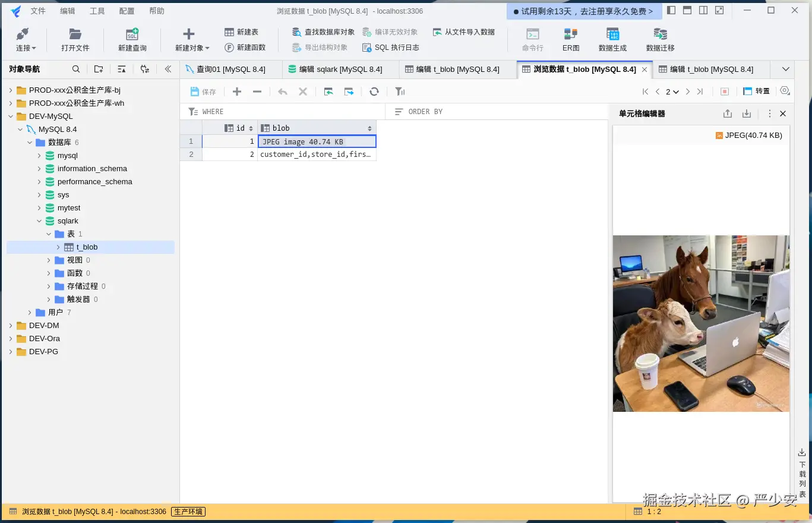Image resolution: width=812 pixels, height=523 pixels.
Task: Open SQL 执行日志 log viewer
Action: (390, 48)
